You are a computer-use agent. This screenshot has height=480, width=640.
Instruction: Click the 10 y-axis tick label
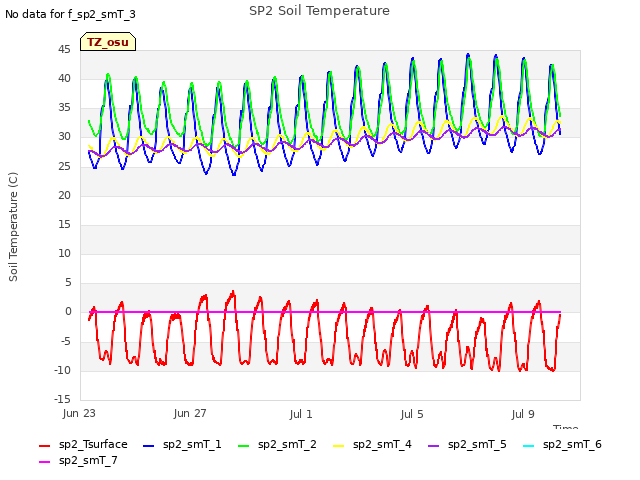64,253
